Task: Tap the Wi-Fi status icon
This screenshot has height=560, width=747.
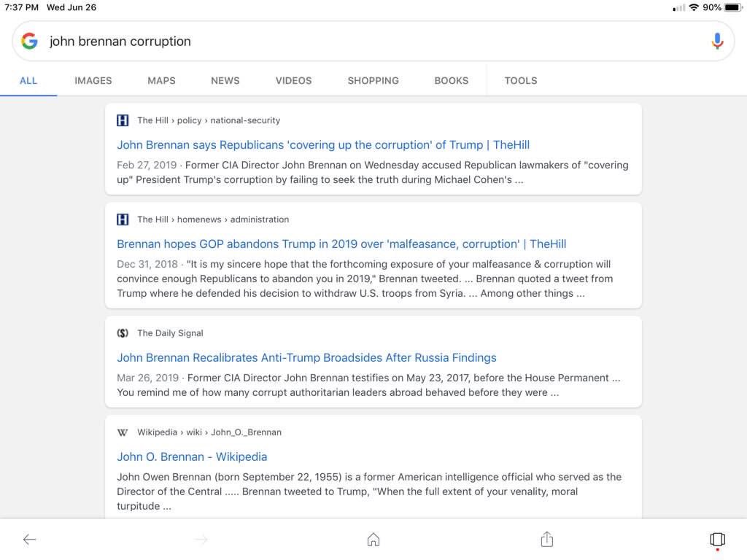Action: click(694, 7)
